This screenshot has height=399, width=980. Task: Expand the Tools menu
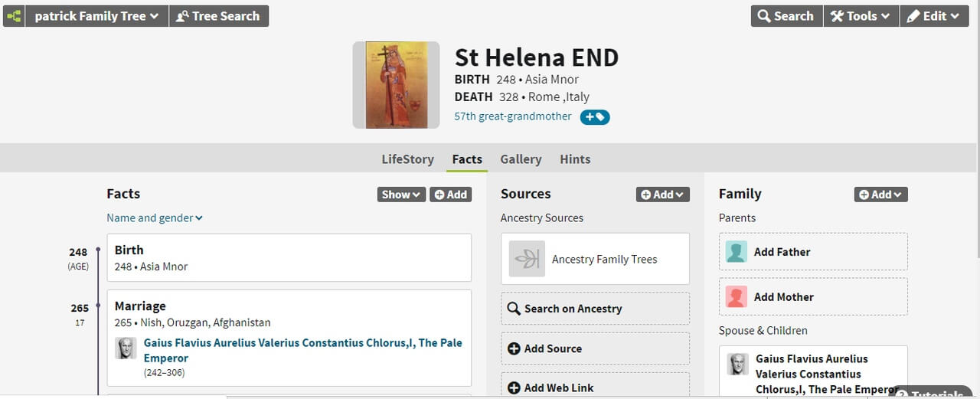click(861, 16)
